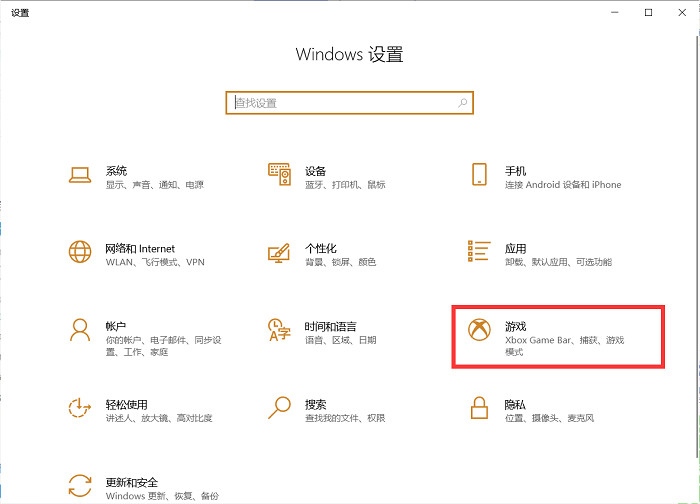The image size is (700, 504).
Task: Open the 应用 list icon
Action: (479, 251)
